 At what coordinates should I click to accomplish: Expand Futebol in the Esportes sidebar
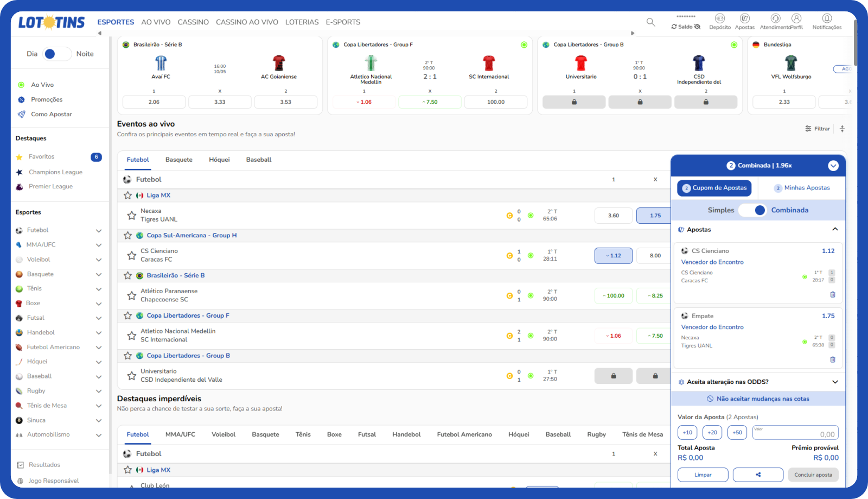[x=99, y=231]
